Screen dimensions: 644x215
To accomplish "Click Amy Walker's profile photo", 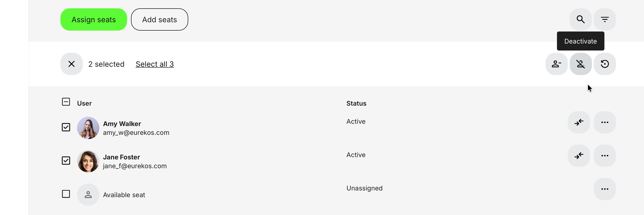I will 88,128.
